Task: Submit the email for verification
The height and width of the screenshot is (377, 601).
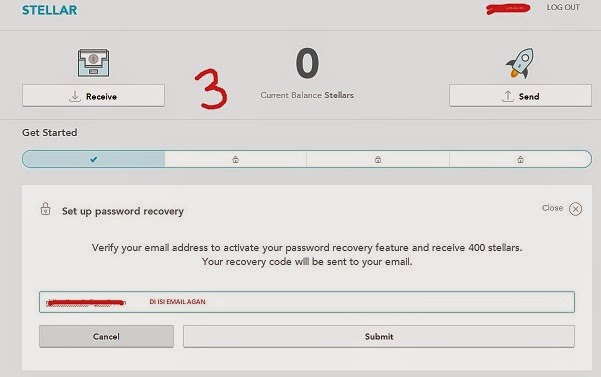Action: point(379,336)
